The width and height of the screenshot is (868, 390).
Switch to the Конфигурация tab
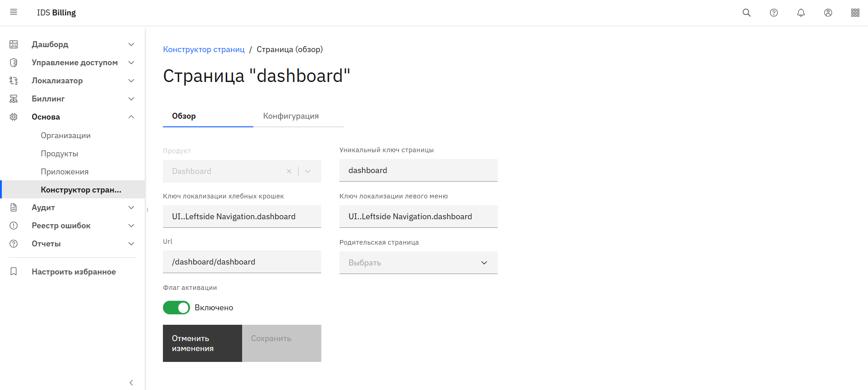pos(291,116)
